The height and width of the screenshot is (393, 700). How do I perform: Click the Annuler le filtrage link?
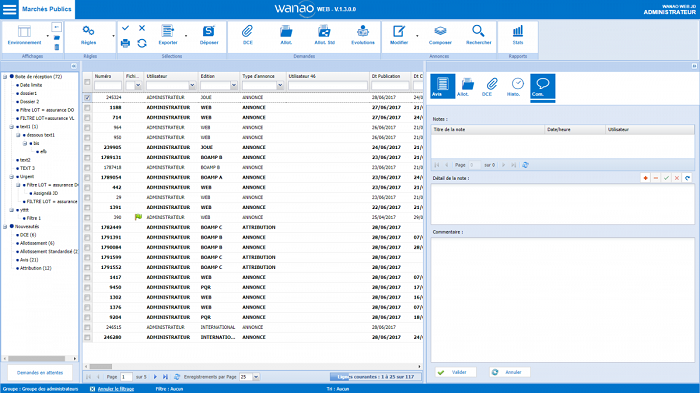pyautogui.click(x=116, y=389)
